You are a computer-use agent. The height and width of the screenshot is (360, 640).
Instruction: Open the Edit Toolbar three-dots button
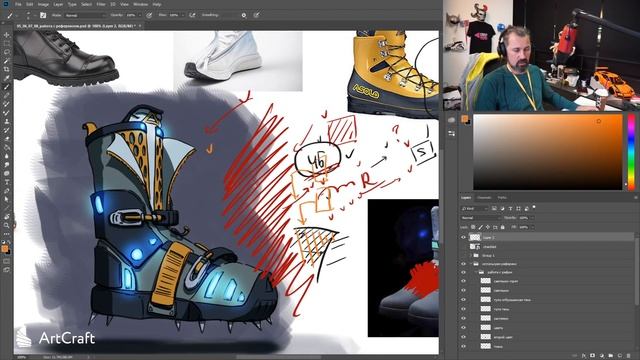(x=7, y=234)
